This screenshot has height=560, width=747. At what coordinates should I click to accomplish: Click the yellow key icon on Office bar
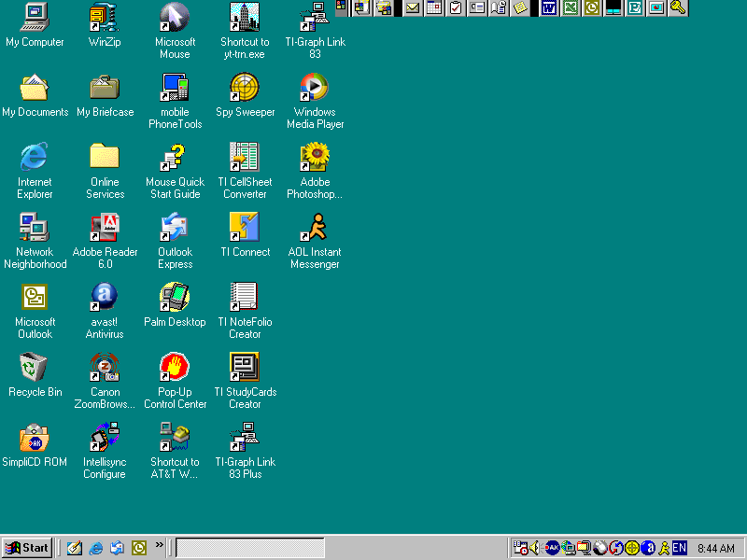[678, 8]
